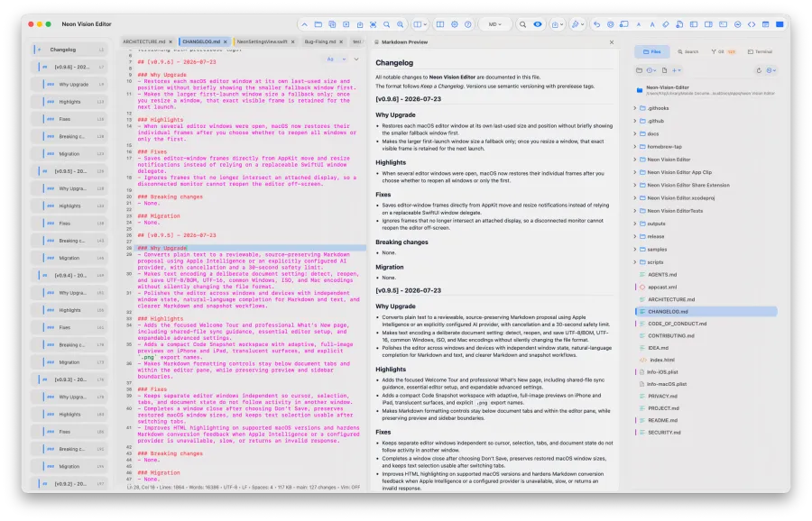The image size is (812, 521).
Task: Open index.html in the file tree
Action: click(x=662, y=360)
